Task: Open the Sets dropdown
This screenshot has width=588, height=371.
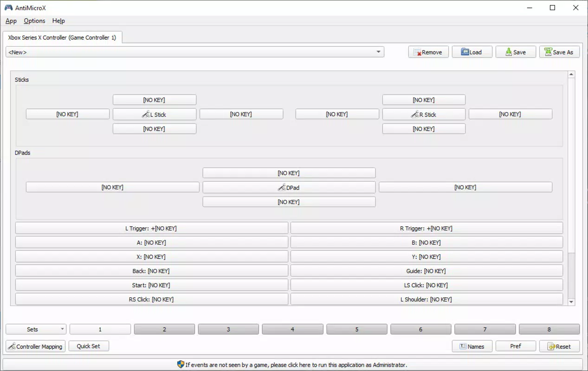Action: tap(36, 329)
